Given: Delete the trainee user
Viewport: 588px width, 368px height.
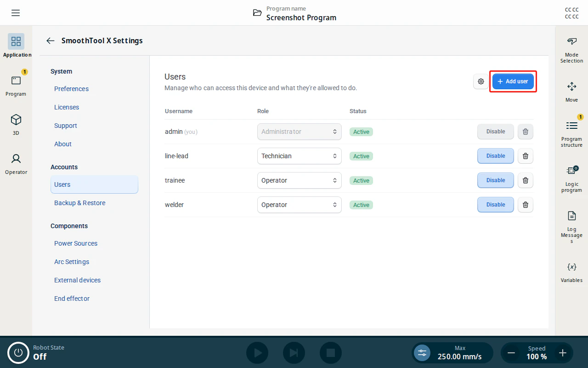Looking at the screenshot, I should click(x=526, y=180).
